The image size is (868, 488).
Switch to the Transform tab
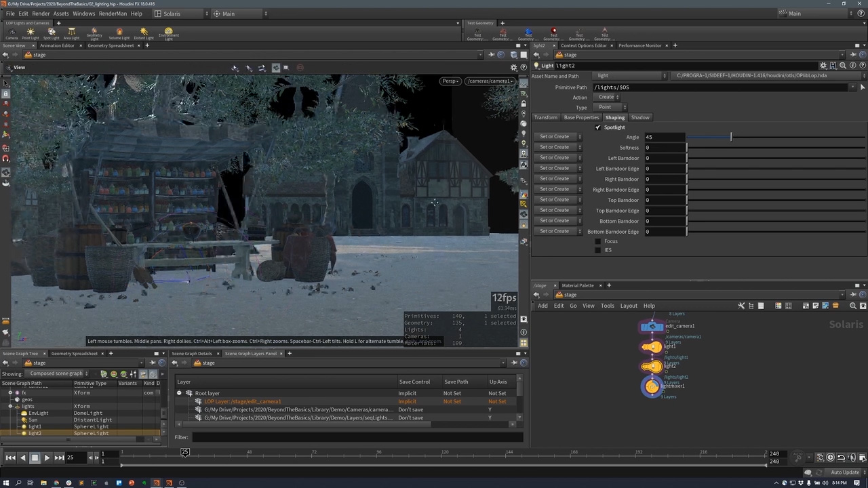545,118
